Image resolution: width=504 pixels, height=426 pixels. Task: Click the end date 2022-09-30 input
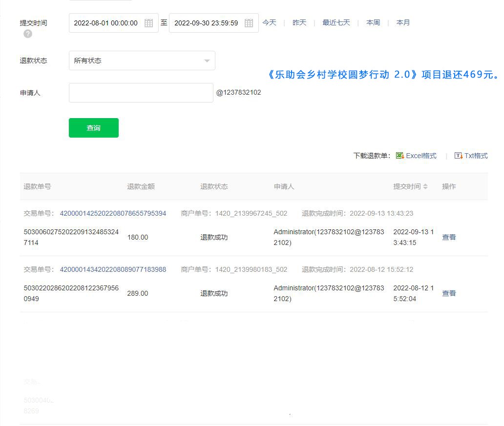pos(206,23)
